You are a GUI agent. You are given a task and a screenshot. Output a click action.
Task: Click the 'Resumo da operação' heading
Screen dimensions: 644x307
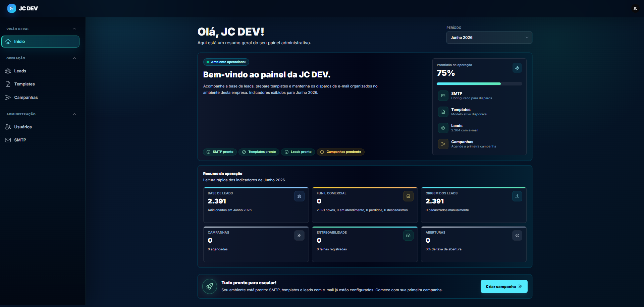(223, 174)
